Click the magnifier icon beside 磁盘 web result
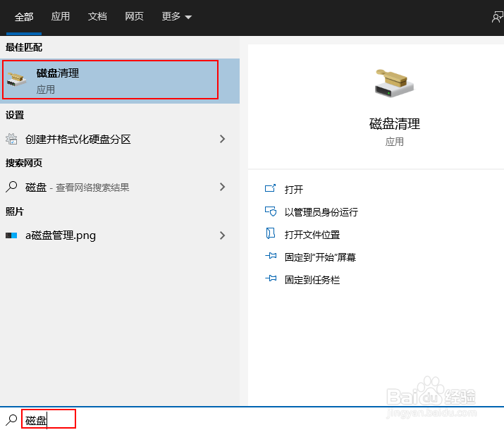Viewport: 504px width, 430px height. tap(11, 187)
